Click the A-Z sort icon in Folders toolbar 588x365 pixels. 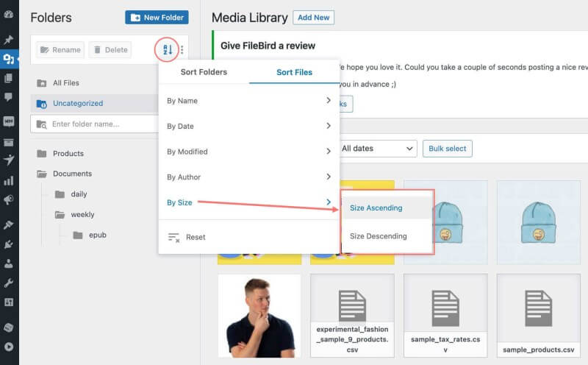point(168,49)
